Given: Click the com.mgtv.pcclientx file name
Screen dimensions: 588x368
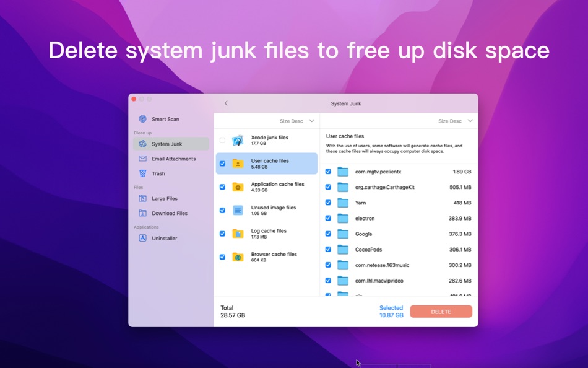Looking at the screenshot, I should pos(378,172).
